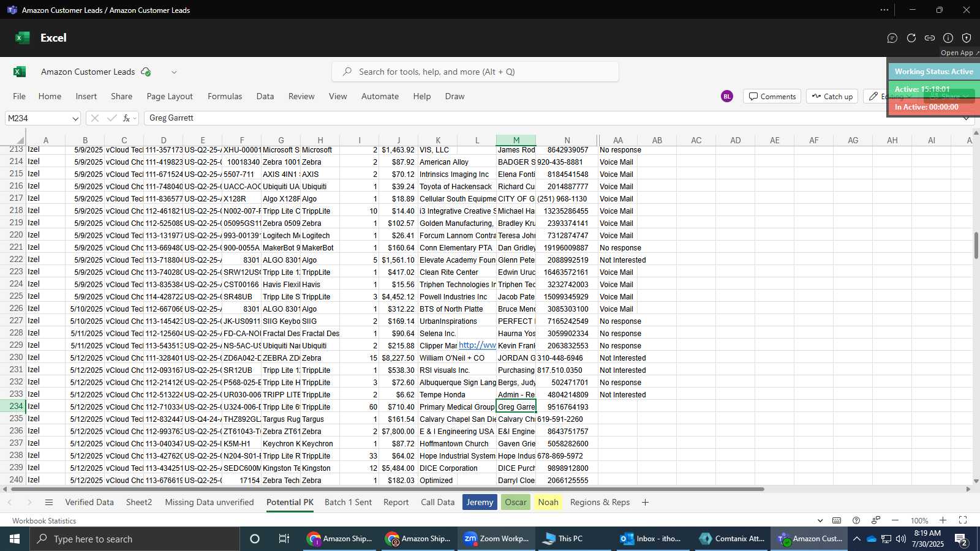Open the Outlook Inbox taskbar item
The image size is (980, 551).
(650, 539)
